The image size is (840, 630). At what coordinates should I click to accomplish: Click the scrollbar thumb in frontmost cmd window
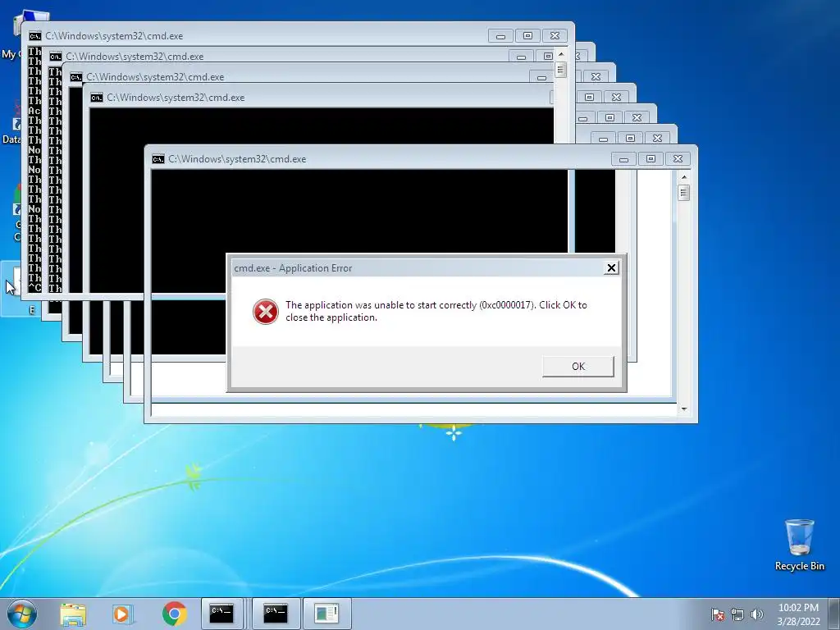pos(683,192)
